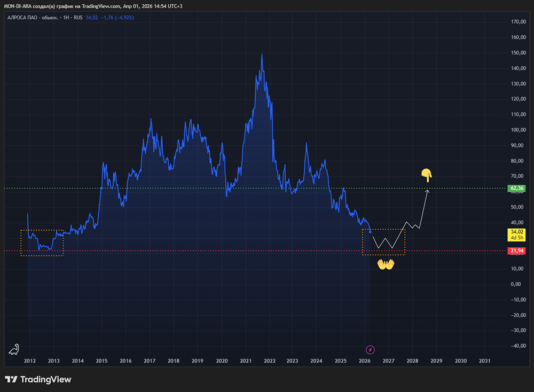
Task: Click the 2015 year label on time axis
Action: pyautogui.click(x=101, y=361)
